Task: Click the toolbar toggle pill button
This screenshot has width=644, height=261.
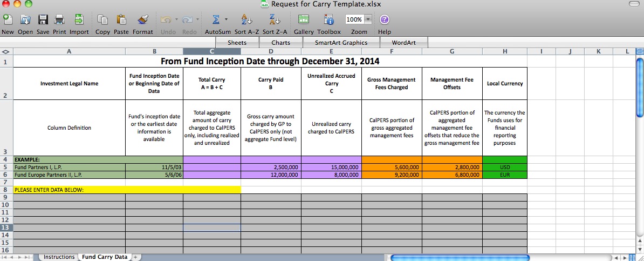Action: [634, 4]
